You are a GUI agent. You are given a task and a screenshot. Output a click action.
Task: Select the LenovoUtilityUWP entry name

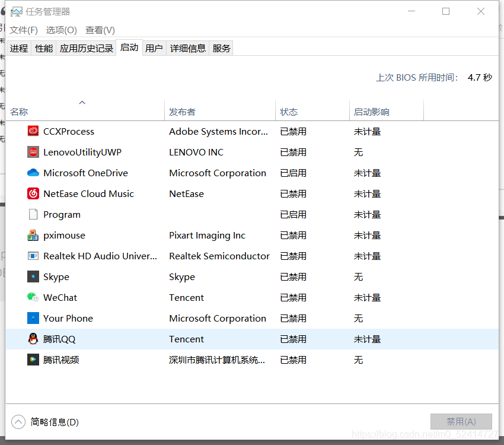pos(82,152)
